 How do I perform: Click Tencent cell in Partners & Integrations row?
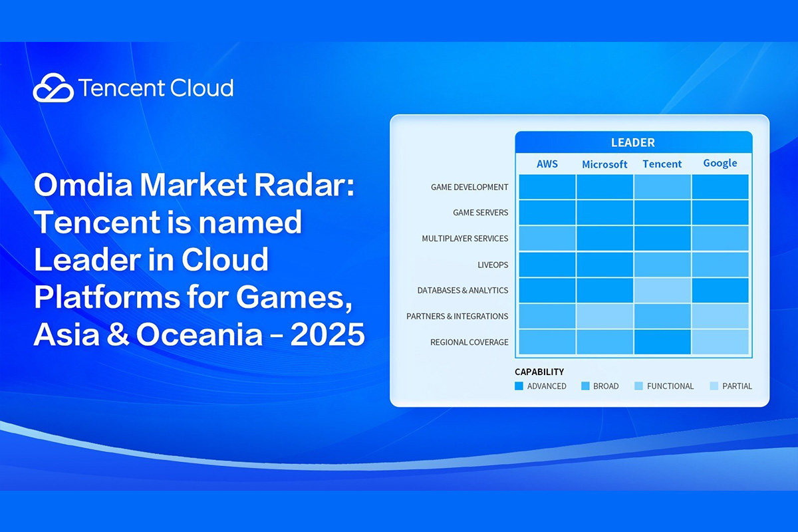pyautogui.click(x=662, y=317)
